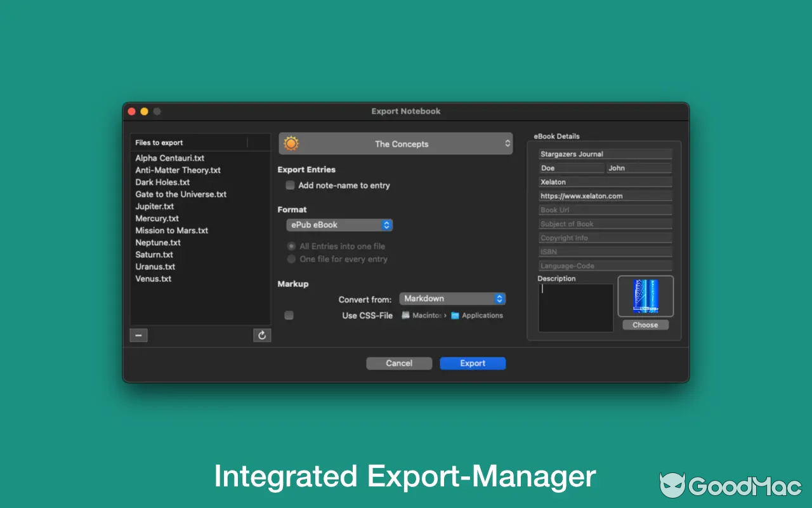Image resolution: width=812 pixels, height=508 pixels.
Task: Click the Cancel button
Action: click(399, 363)
